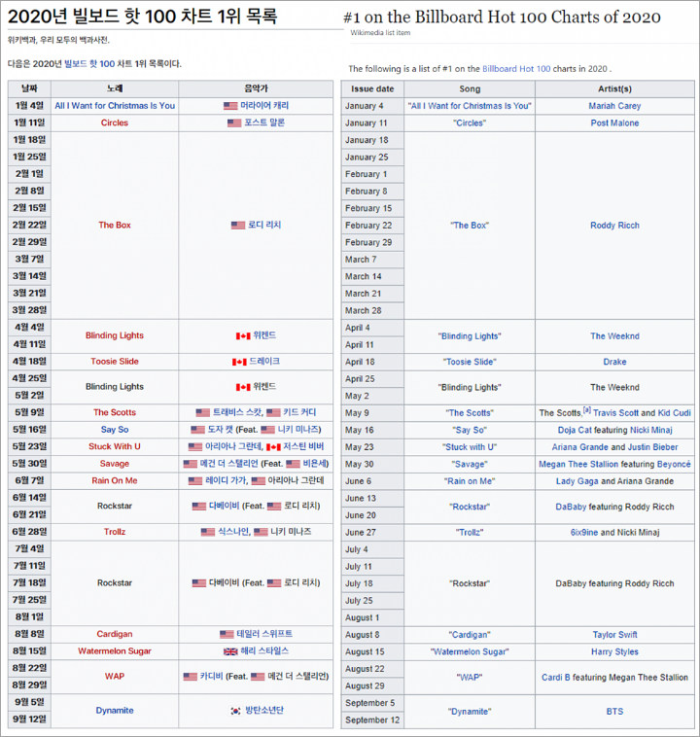The image size is (700, 737).
Task: Click the US flag before 메건 더 스탤리언 in Savage row
Action: coord(190,464)
